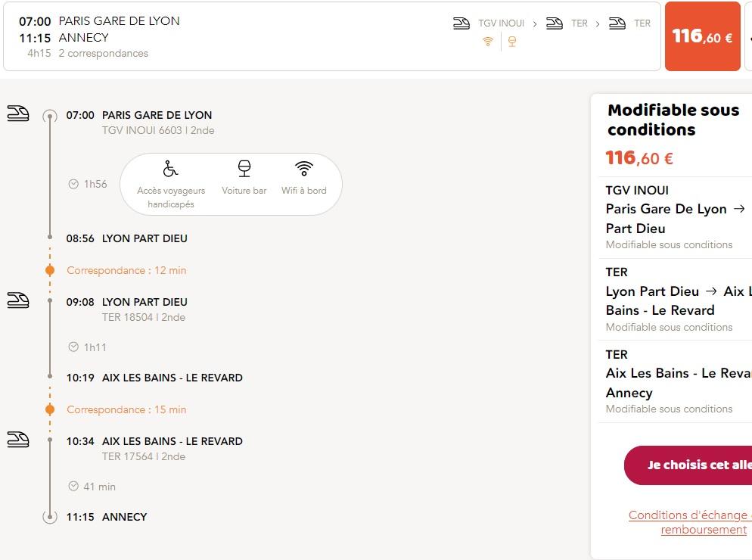This screenshot has height=560, width=752.
Task: Click TGV INOUI label in the fare panel
Action: tap(637, 191)
